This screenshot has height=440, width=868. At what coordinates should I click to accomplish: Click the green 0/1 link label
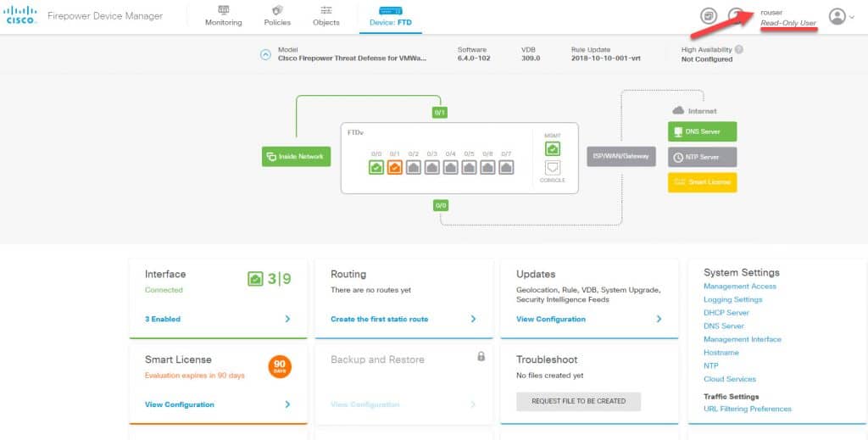coord(440,113)
